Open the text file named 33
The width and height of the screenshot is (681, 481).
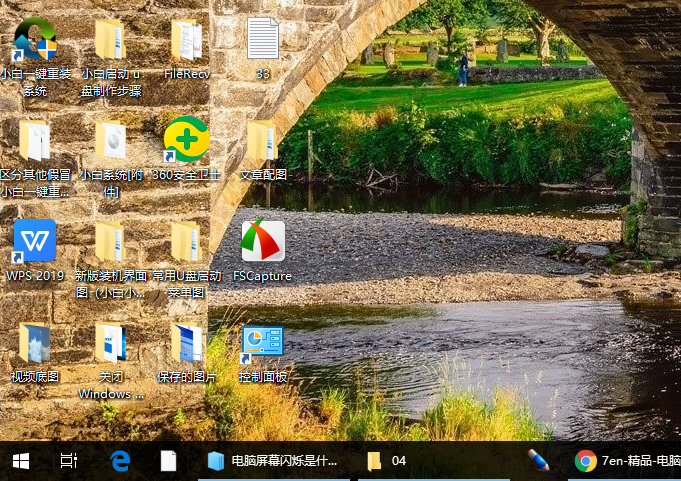[262, 40]
